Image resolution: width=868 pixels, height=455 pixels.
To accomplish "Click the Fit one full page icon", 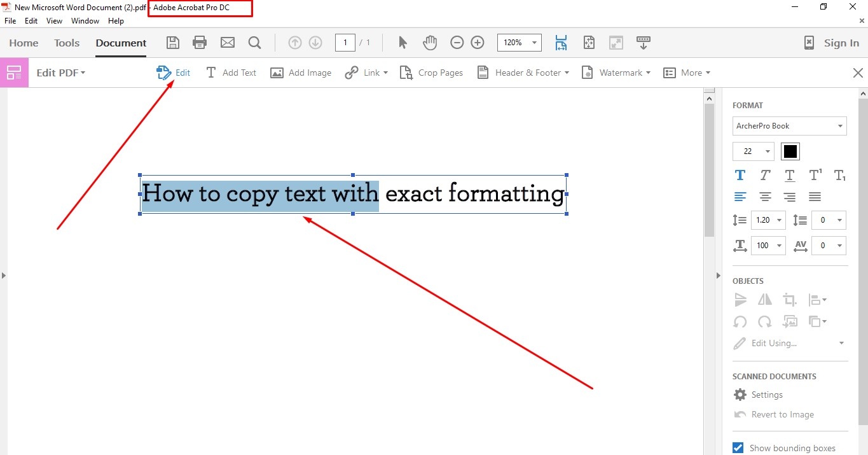I will click(x=589, y=43).
